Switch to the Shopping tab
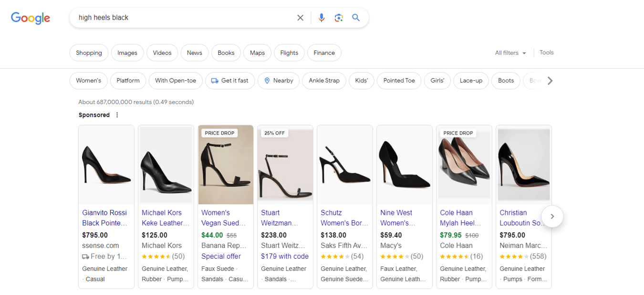Screen dimensions: 644x295 pos(89,53)
